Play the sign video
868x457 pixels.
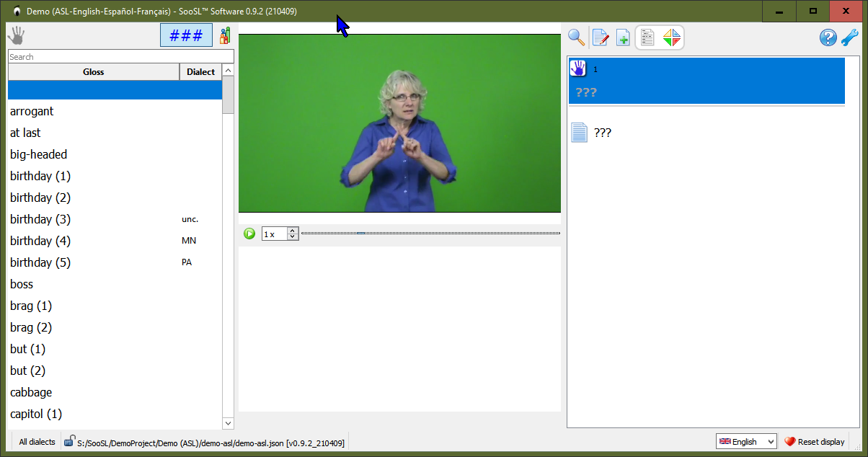click(249, 234)
